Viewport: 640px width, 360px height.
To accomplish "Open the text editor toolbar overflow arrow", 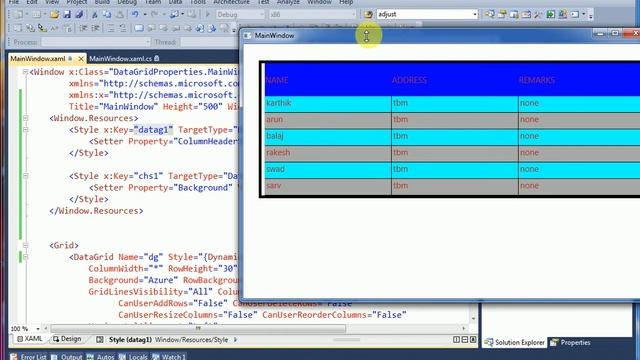I will 234,29.
